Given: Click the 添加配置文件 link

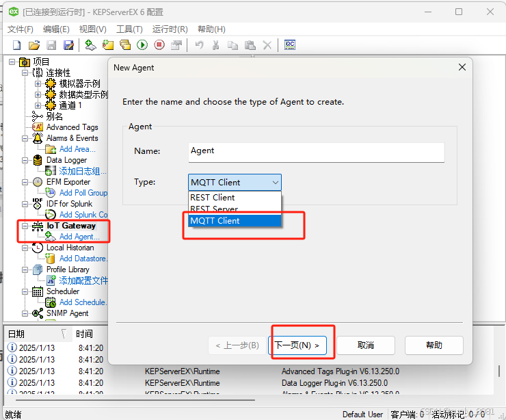Looking at the screenshot, I should click(x=83, y=280).
